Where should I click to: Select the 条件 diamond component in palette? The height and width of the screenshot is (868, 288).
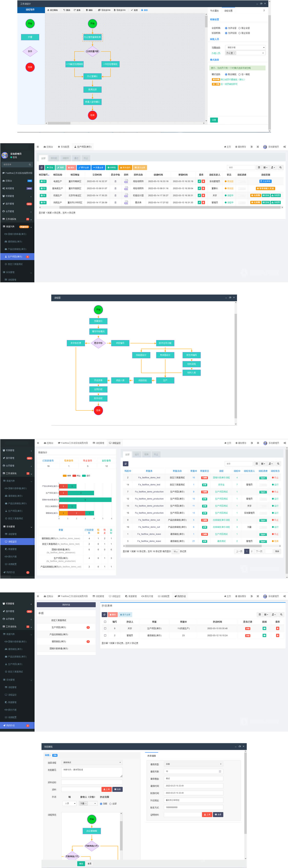[30, 52]
